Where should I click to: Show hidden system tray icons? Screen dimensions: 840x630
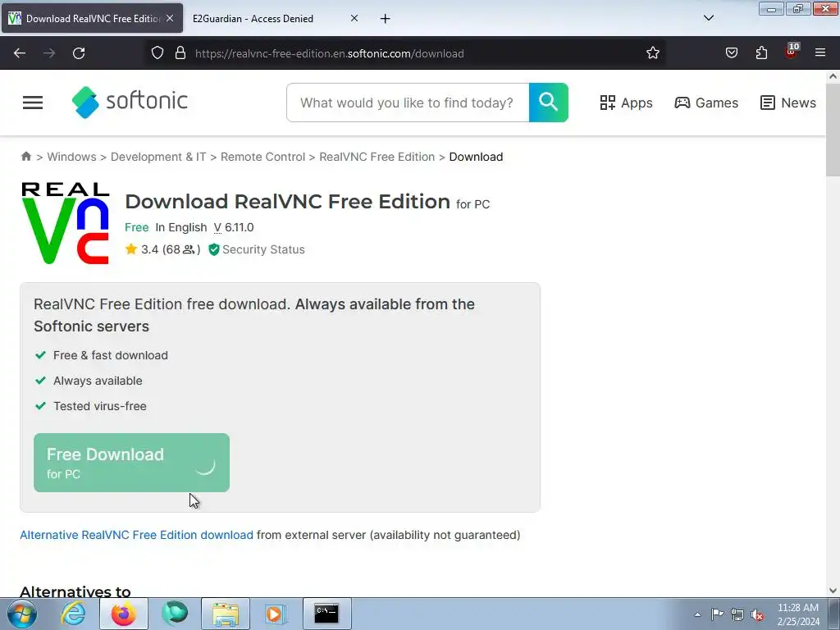[x=697, y=614]
